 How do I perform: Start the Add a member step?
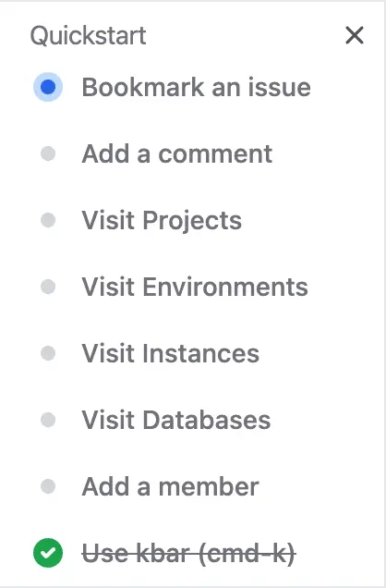click(x=170, y=486)
